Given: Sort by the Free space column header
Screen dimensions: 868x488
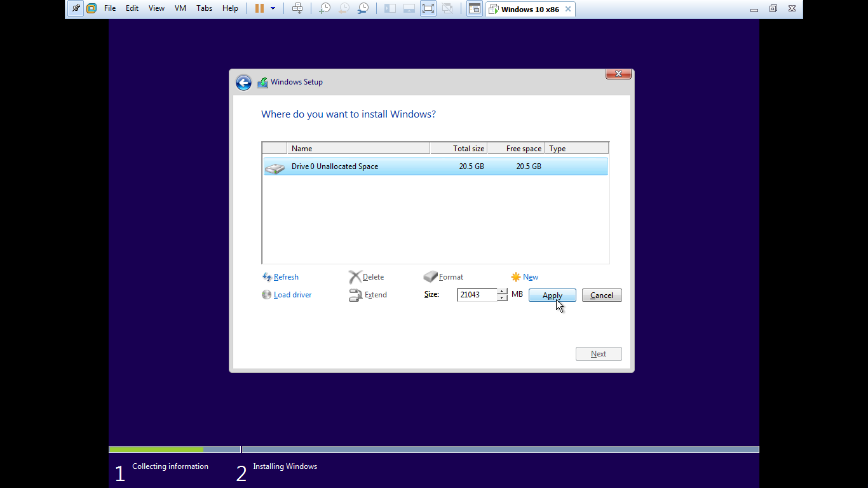Looking at the screenshot, I should (x=516, y=148).
